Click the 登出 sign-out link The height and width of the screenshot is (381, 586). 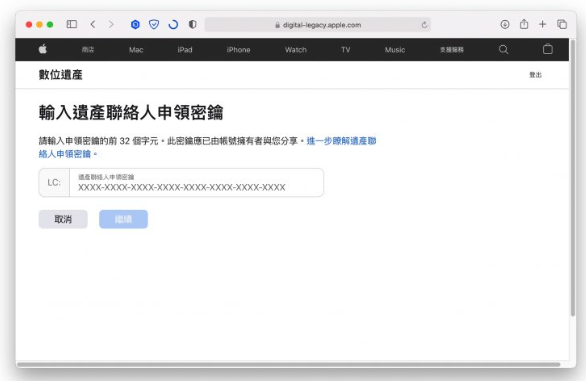coord(535,75)
